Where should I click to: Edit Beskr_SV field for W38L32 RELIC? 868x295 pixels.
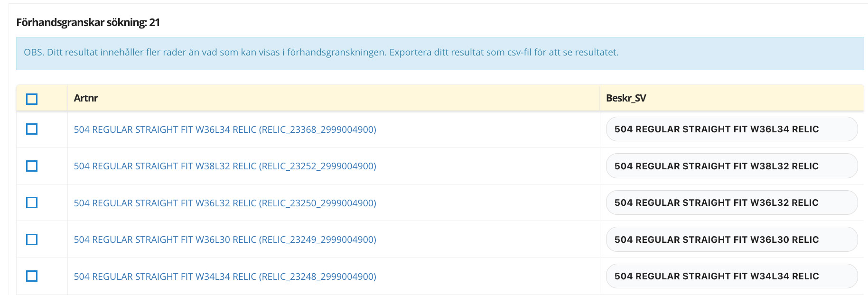click(732, 166)
